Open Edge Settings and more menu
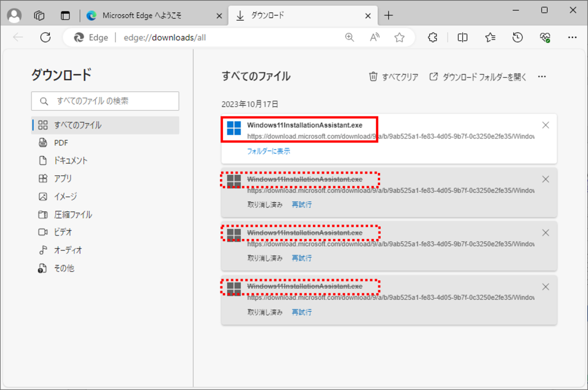 pyautogui.click(x=572, y=37)
